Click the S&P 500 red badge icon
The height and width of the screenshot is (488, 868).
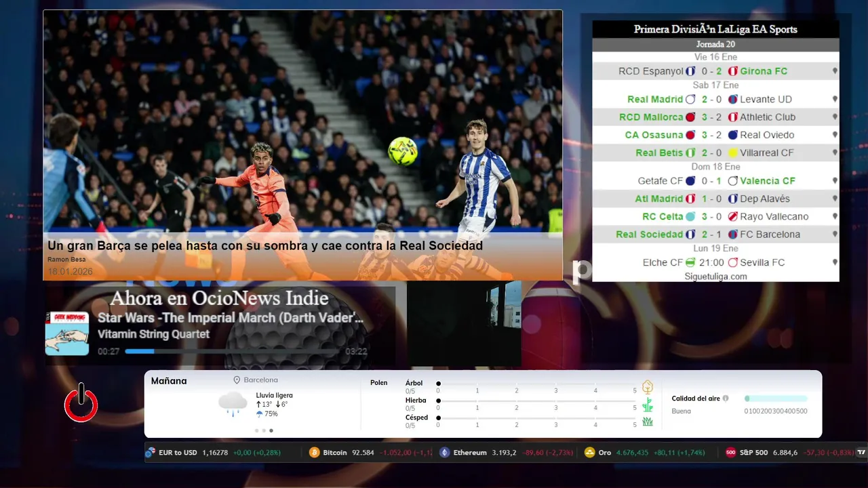(x=730, y=452)
